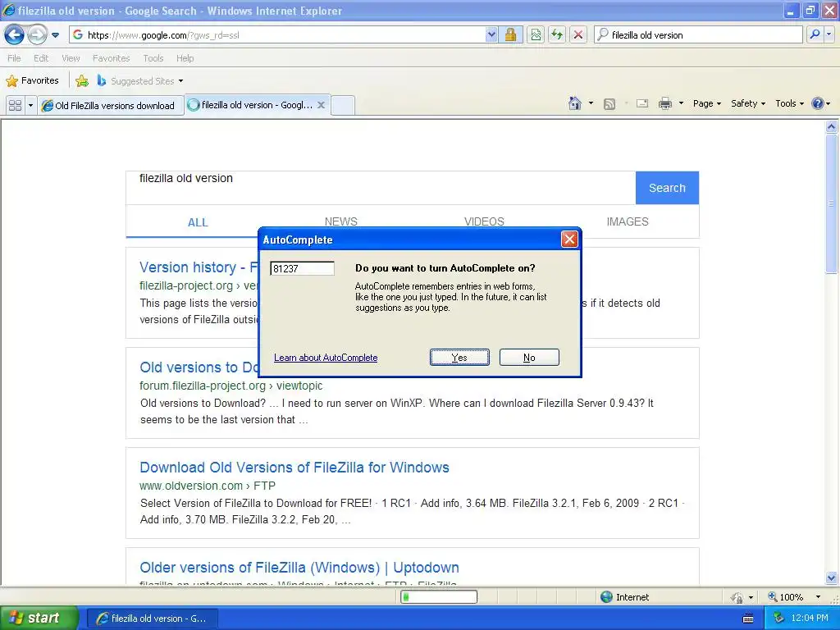This screenshot has width=840, height=630.
Task: Open Older versions of FileZilla Uptodown result
Action: tap(299, 568)
